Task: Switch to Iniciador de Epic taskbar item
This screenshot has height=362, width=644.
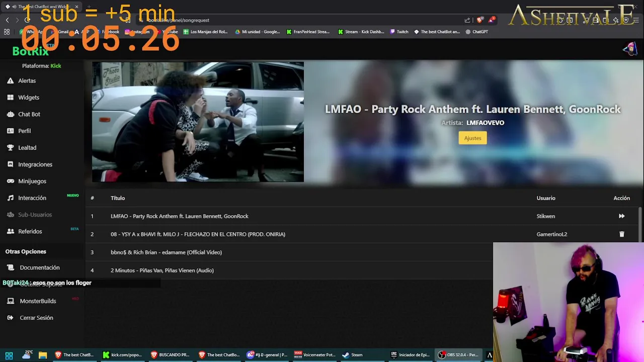Action: pyautogui.click(x=410, y=355)
